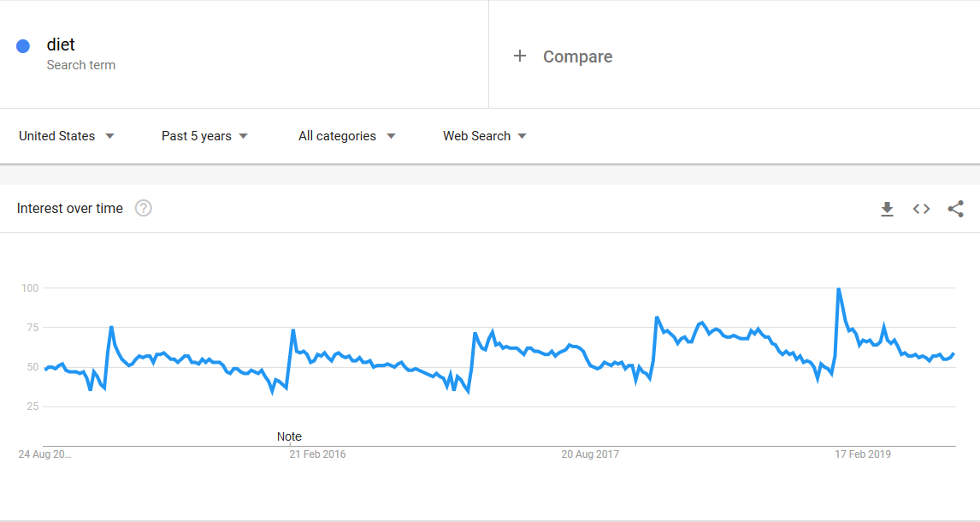Click the plus icon beside Compare
The height and width of the screenshot is (522, 980).
519,56
